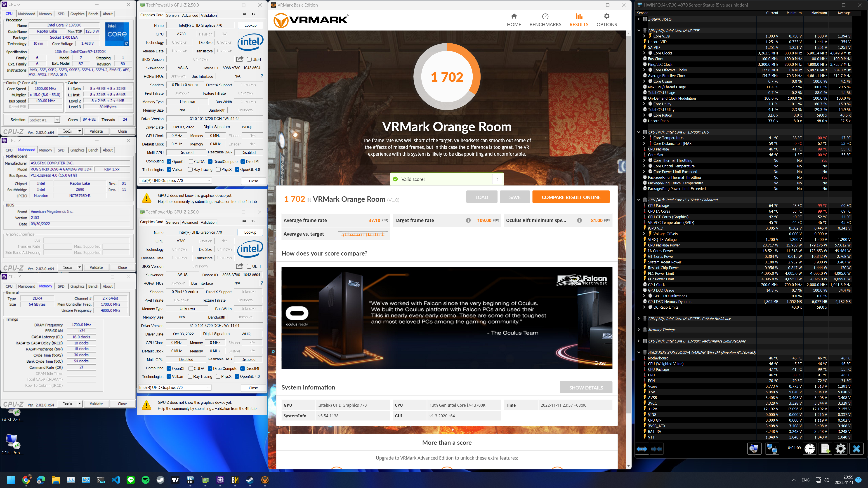Image resolution: width=868 pixels, height=488 pixels.
Task: Open the Socket #1 selection dropdown in CPU-Z
Action: tap(44, 120)
